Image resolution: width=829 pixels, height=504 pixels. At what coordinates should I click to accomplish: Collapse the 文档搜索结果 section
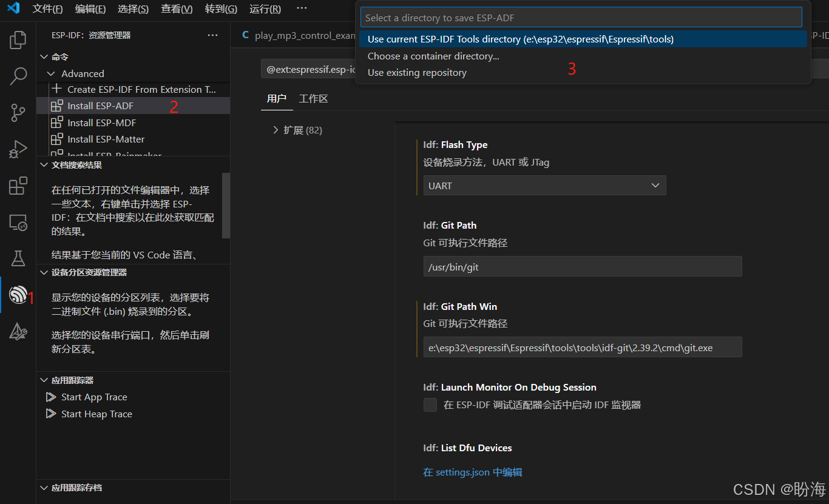click(44, 165)
